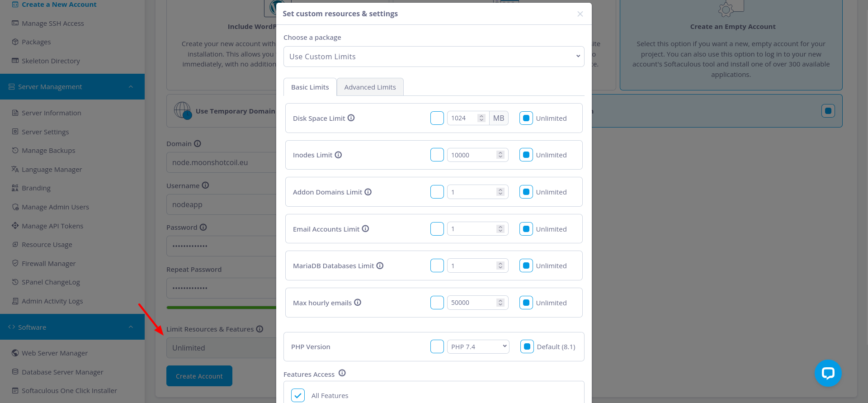Click the Domain field info icon
The height and width of the screenshot is (403, 868).
click(198, 143)
